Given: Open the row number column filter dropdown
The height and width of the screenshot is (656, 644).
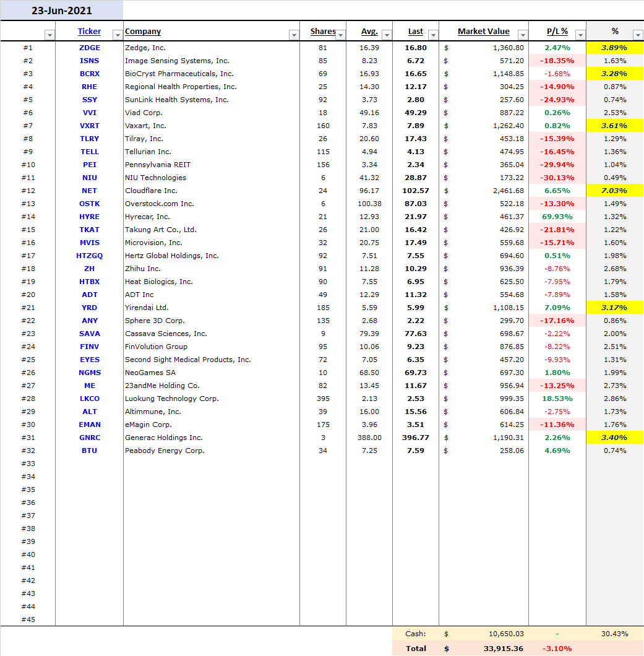Looking at the screenshot, I should pyautogui.click(x=49, y=35).
